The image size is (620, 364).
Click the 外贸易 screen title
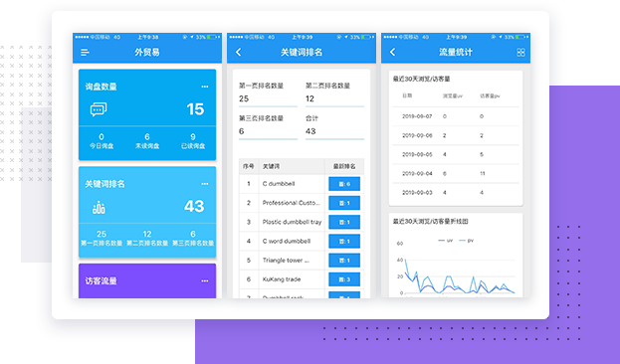[x=147, y=52]
